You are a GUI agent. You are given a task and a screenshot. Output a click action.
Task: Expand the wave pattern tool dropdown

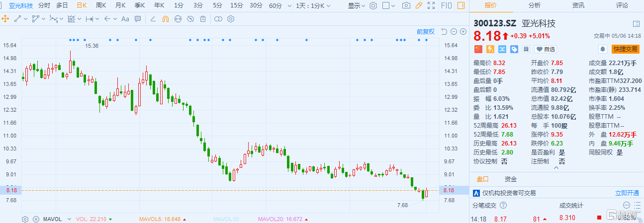[61, 19]
